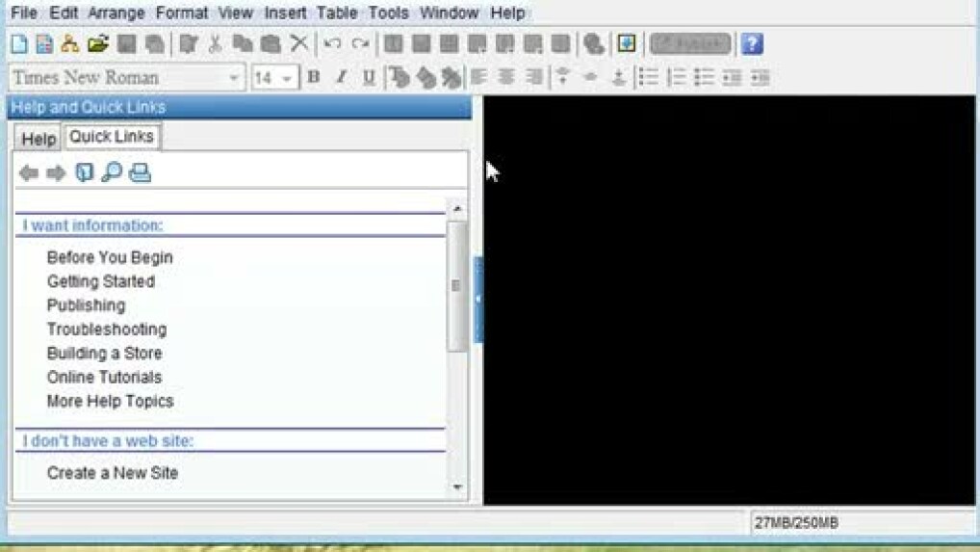980x552 pixels.
Task: Click the magnifier search icon in help panel
Action: tap(112, 173)
